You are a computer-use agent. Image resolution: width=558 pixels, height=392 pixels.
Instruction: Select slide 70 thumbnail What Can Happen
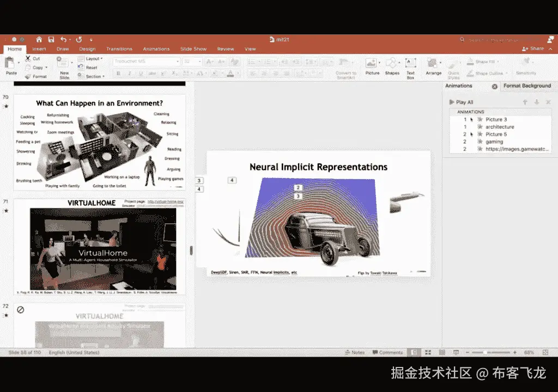(x=100, y=142)
